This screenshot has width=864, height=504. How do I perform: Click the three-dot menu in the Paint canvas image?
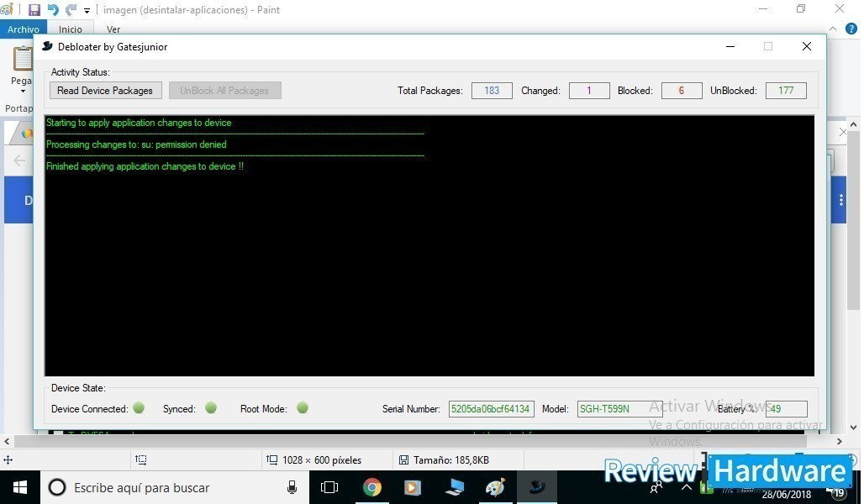pyautogui.click(x=840, y=200)
